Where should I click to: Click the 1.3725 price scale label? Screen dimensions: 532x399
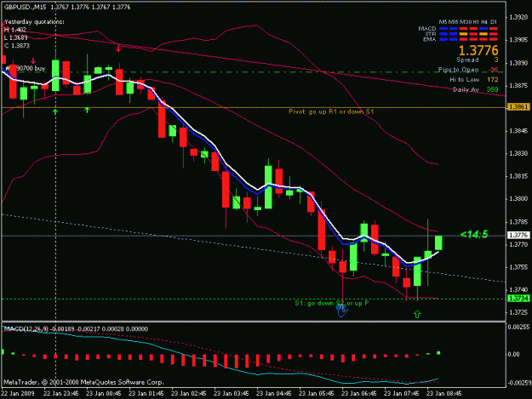tap(519, 312)
